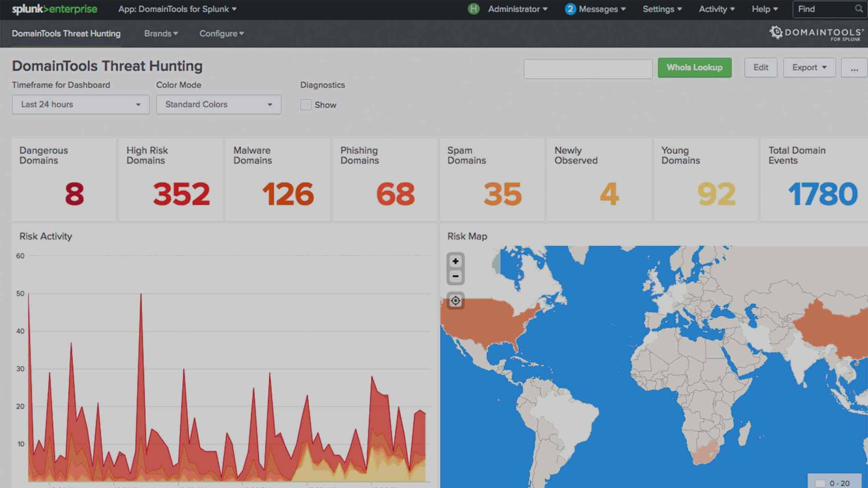Click the Total Domain Events value 1780
The height and width of the screenshot is (488, 868).
coord(823,194)
